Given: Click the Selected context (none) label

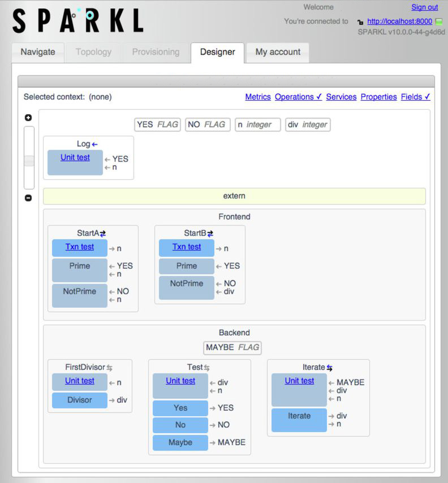Looking at the screenshot, I should [x=68, y=97].
